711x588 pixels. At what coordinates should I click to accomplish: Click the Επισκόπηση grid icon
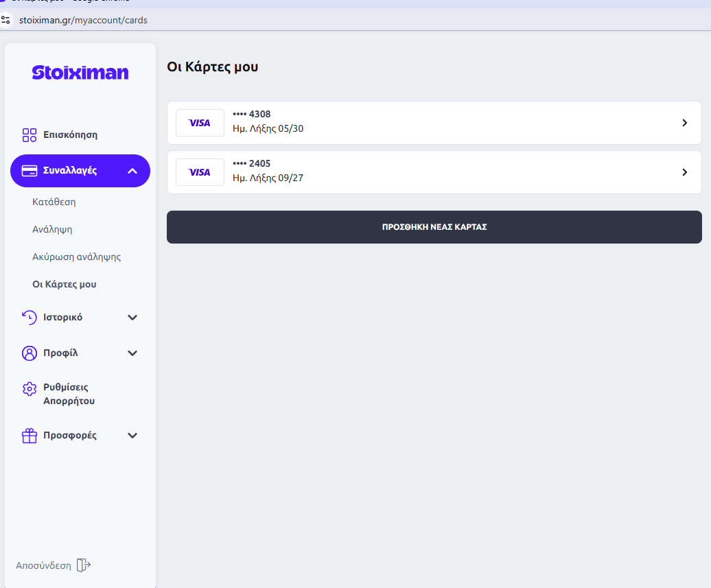[30, 135]
